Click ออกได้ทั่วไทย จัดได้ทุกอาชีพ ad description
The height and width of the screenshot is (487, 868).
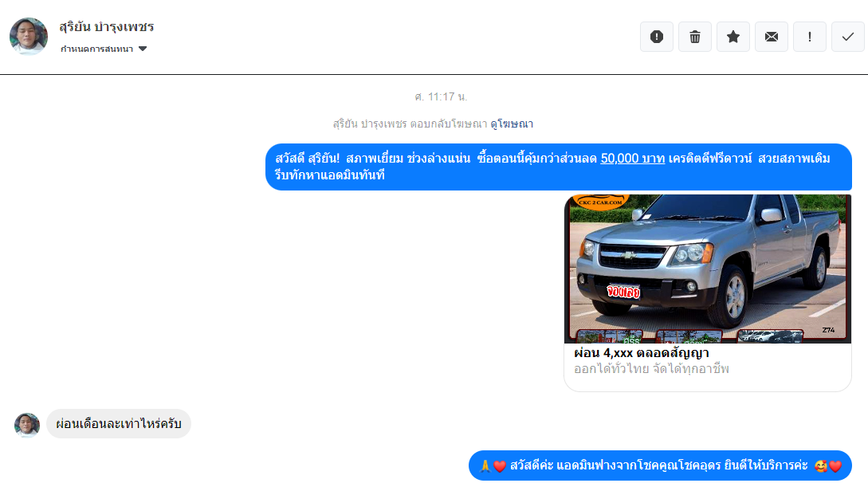651,369
